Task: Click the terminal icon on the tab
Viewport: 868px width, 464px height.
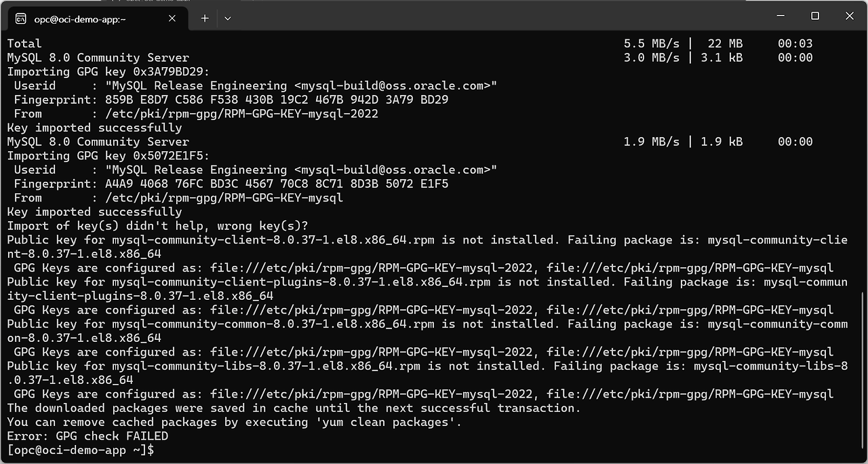Action: click(x=21, y=19)
